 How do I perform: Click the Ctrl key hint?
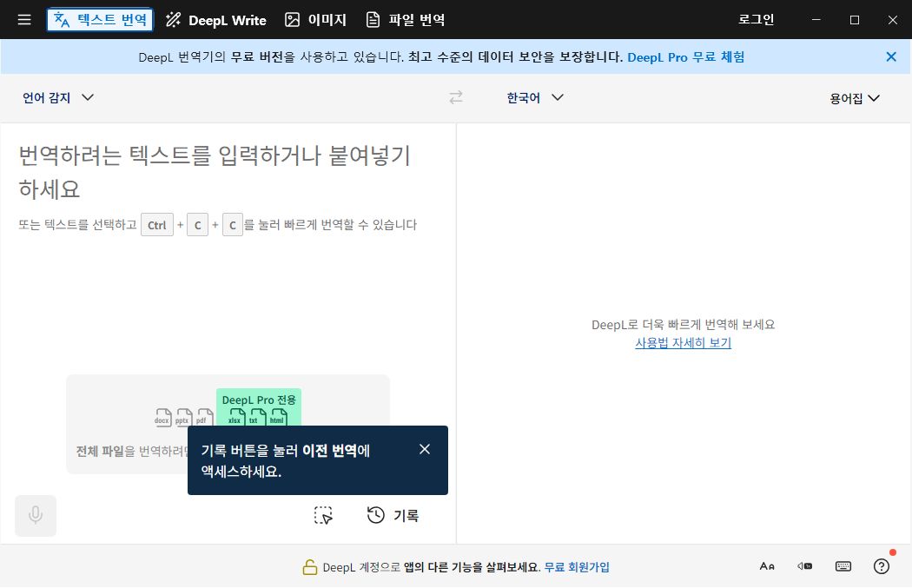point(157,225)
